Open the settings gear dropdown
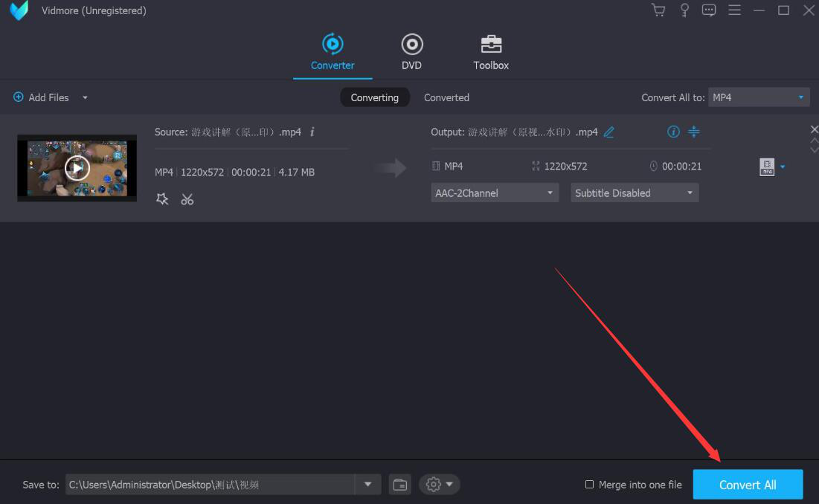819x504 pixels. pos(439,485)
